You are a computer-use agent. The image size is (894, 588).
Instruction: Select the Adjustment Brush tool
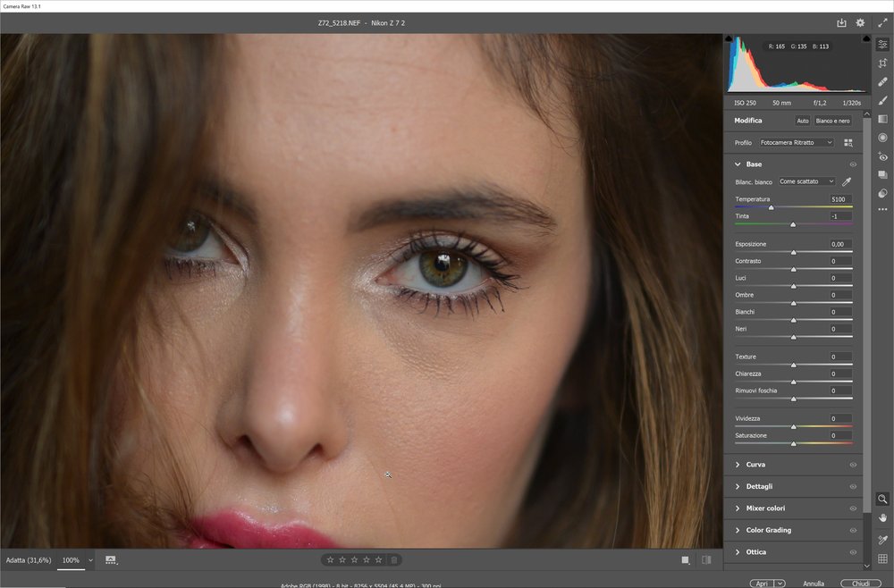(x=882, y=100)
